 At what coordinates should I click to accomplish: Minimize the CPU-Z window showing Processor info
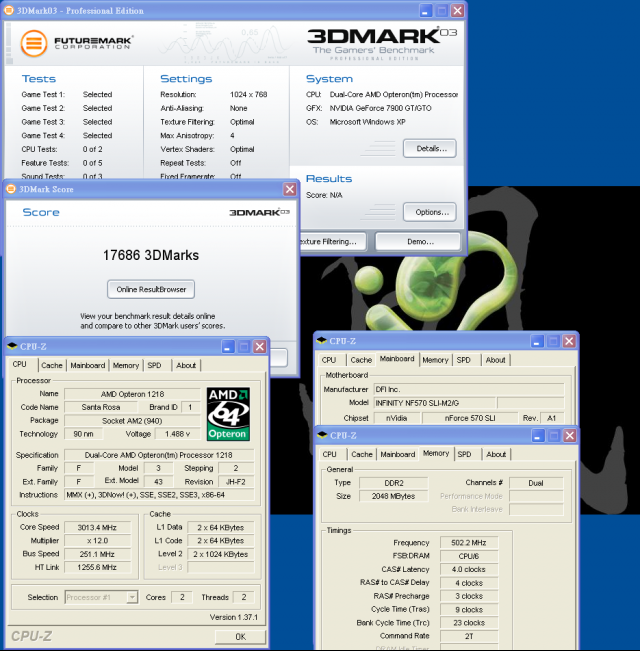pyautogui.click(x=228, y=346)
